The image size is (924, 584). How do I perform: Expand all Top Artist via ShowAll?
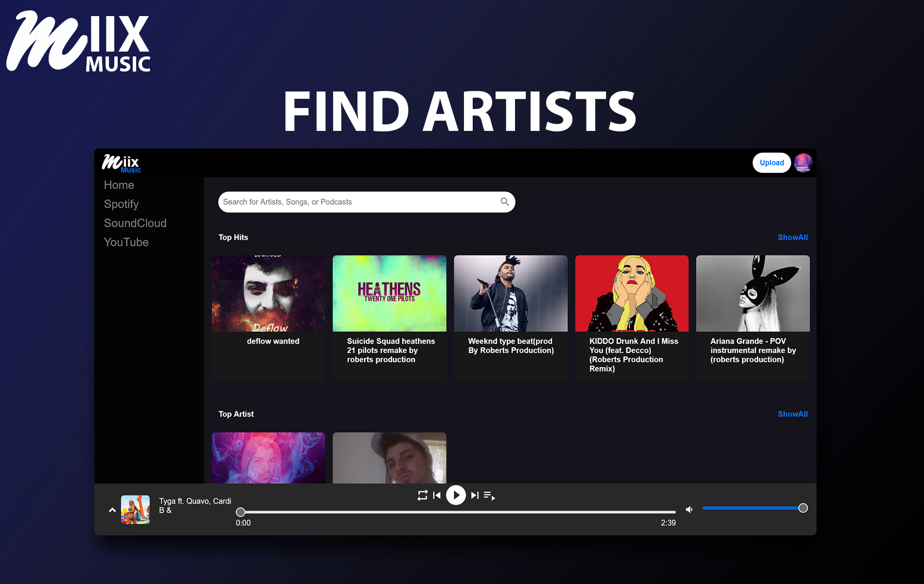pos(792,414)
